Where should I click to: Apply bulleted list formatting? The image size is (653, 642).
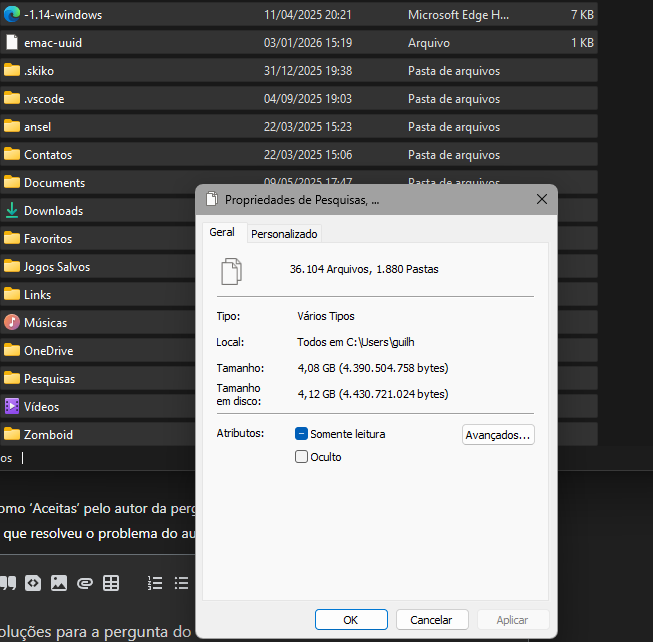[182, 583]
